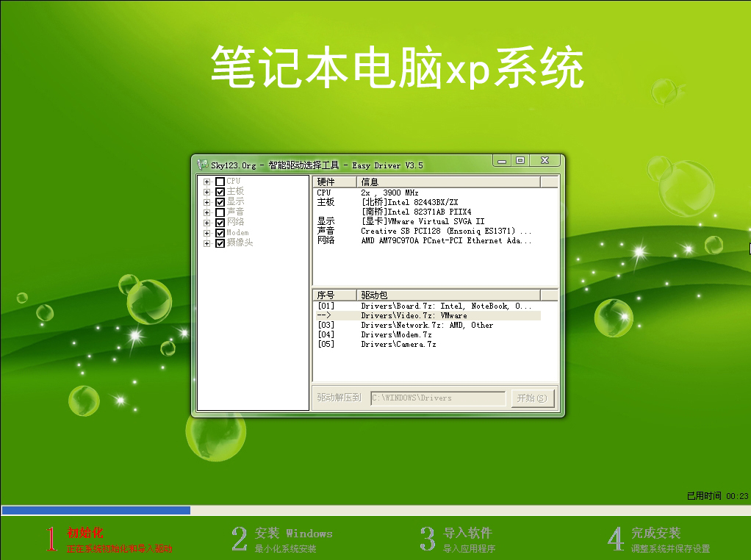The width and height of the screenshot is (751, 560).
Task: Uncheck the Modem checkbox
Action: point(220,233)
